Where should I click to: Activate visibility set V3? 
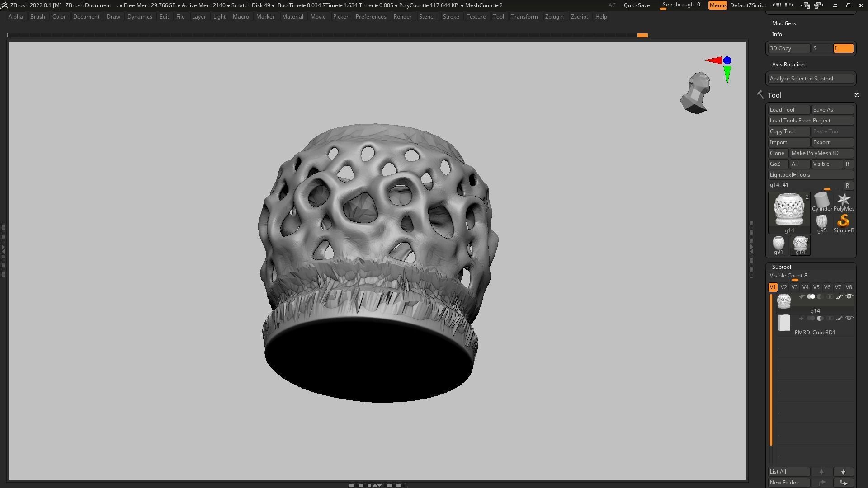794,287
